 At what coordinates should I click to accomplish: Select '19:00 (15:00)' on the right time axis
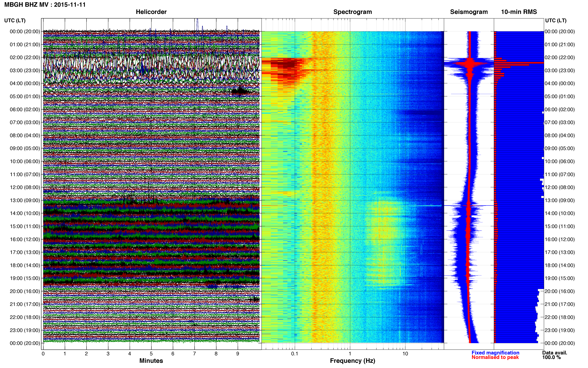[x=560, y=278]
